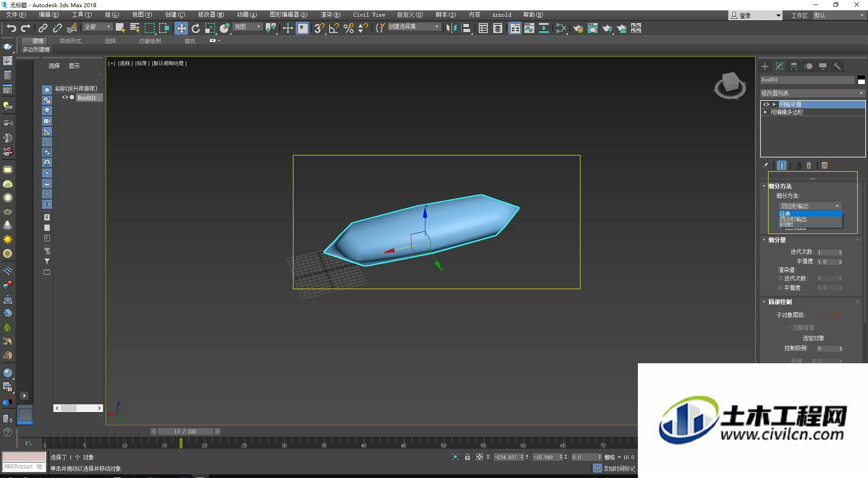Image resolution: width=868 pixels, height=478 pixels.
Task: Enable the render 迭代次数 checkbox
Action: pyautogui.click(x=781, y=279)
